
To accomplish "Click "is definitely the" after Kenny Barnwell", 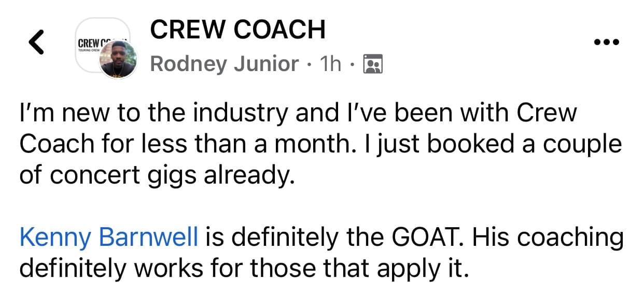I will coord(295,238).
